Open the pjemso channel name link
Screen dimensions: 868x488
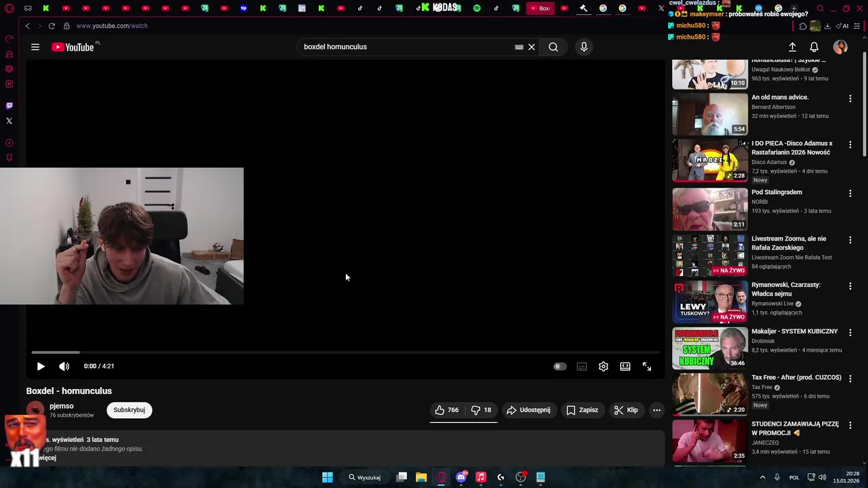coord(62,406)
